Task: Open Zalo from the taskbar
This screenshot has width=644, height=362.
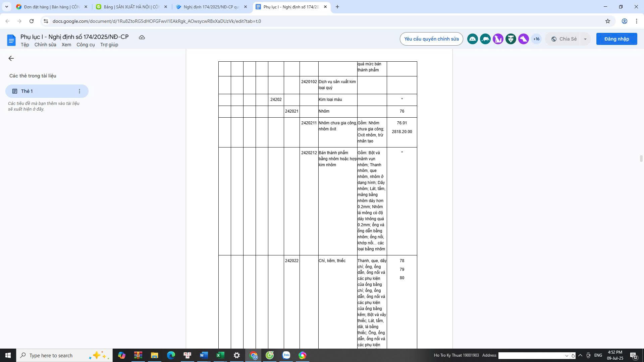Action: [x=286, y=355]
